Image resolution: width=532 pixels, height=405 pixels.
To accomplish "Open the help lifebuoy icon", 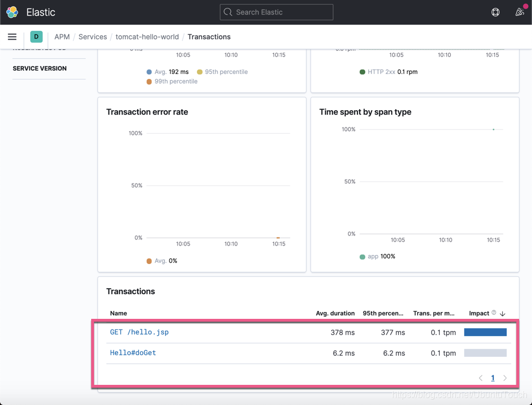I will [495, 12].
